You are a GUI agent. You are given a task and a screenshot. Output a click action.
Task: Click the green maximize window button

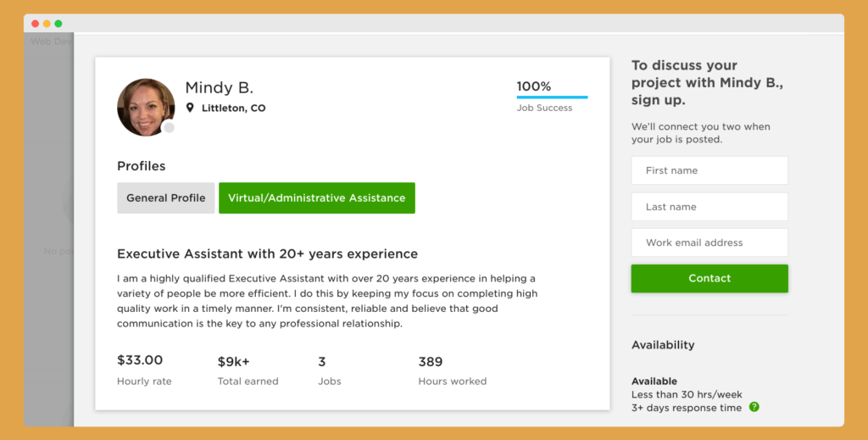pos(58,24)
